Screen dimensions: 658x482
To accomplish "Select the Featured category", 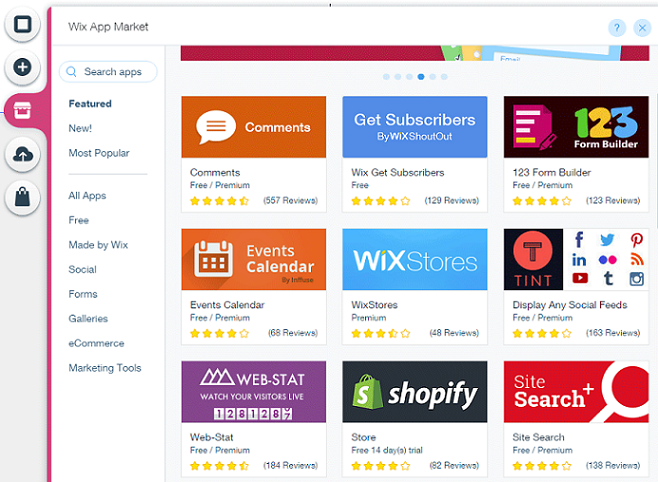I will [x=90, y=104].
